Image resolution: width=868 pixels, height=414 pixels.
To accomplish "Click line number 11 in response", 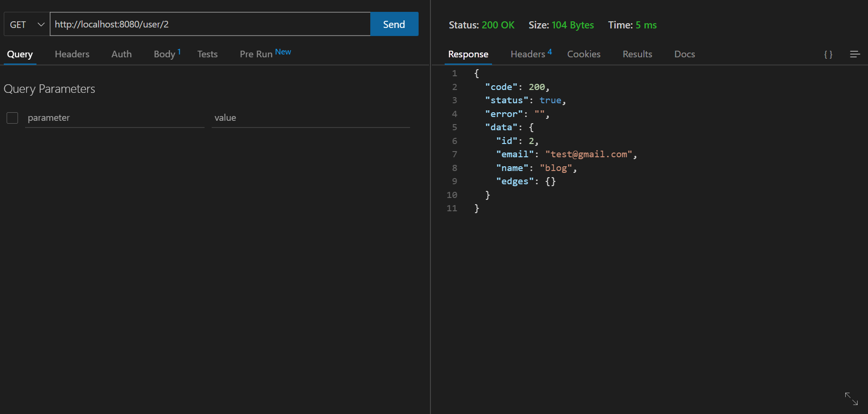I will 452,208.
